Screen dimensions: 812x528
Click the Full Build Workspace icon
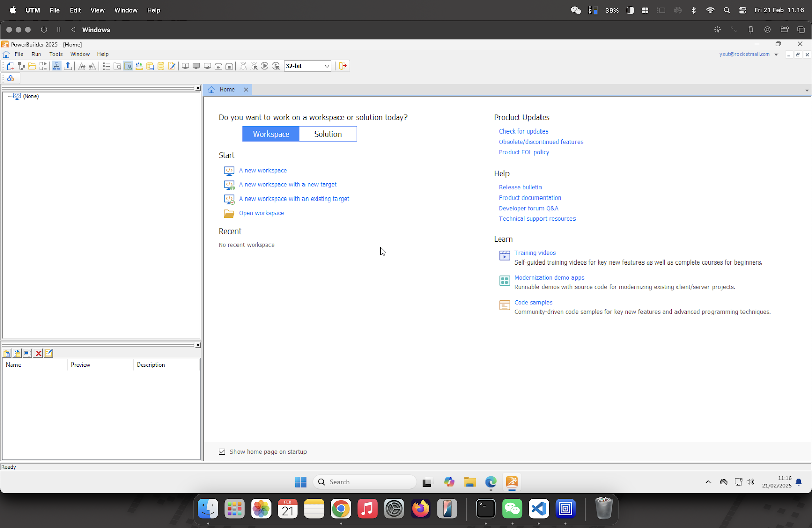pyautogui.click(x=196, y=66)
